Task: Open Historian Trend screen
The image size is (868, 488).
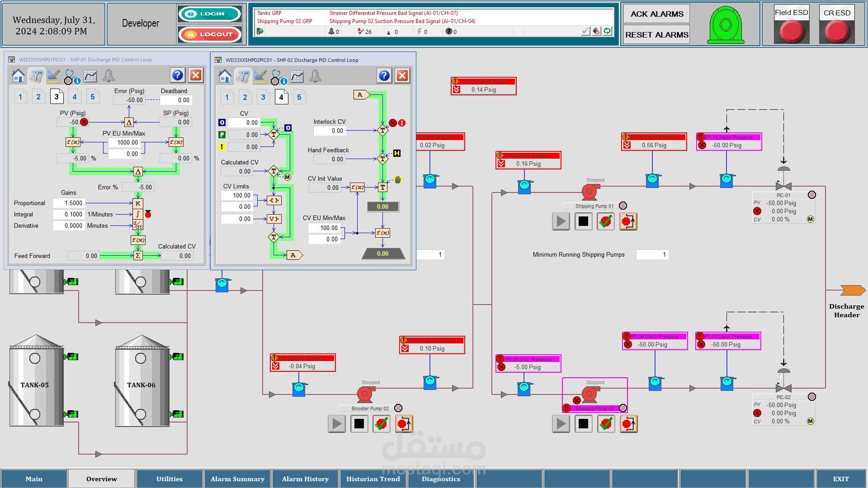Action: coord(373,479)
